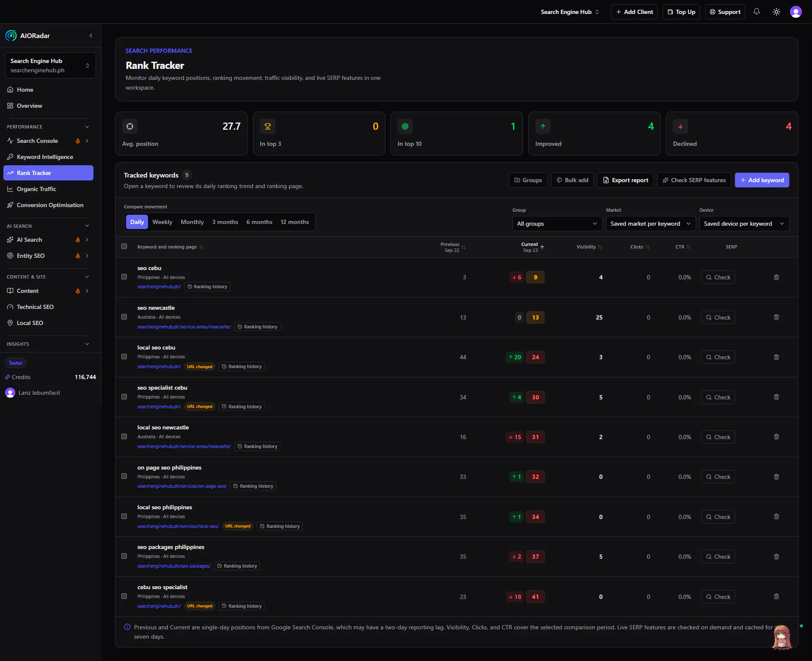Open the Saved device per keyword dropdown
Image resolution: width=812 pixels, height=661 pixels.
click(x=744, y=224)
